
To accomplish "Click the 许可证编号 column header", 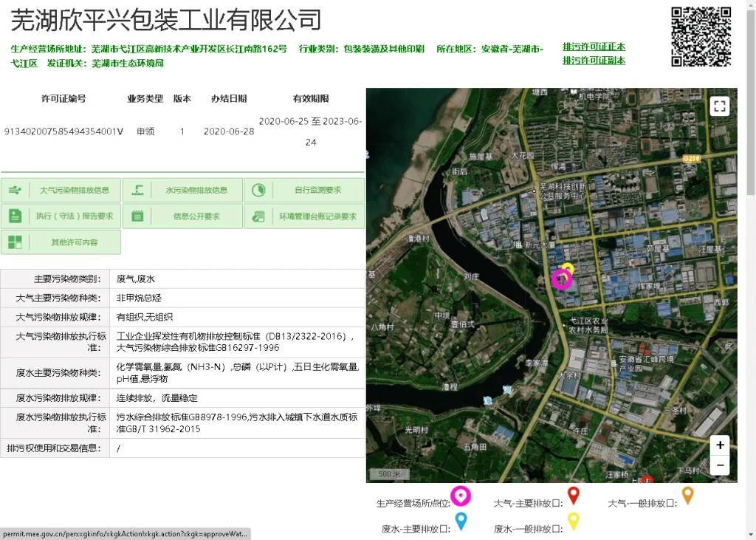I will (x=63, y=98).
